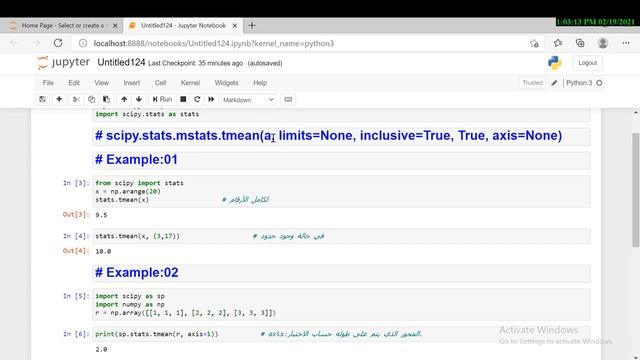Select the Example:01 markdown cell

tap(341, 160)
